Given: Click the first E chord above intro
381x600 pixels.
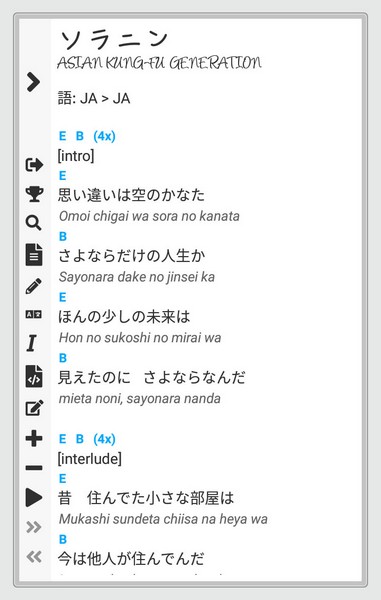Looking at the screenshot, I should pyautogui.click(x=62, y=136).
